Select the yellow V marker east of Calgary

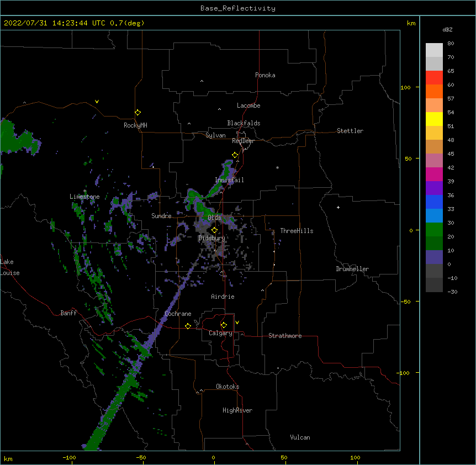[237, 323]
